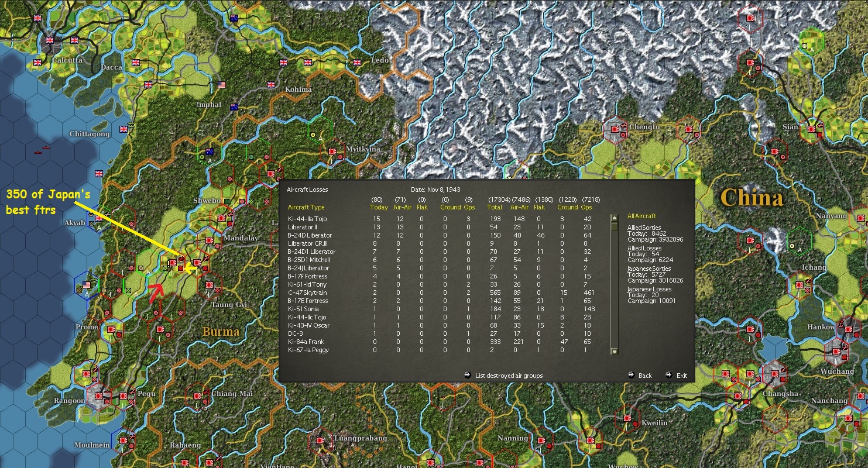Image resolution: width=868 pixels, height=468 pixels.
Task: Click the Aircraft Type column header
Action: coord(305,207)
